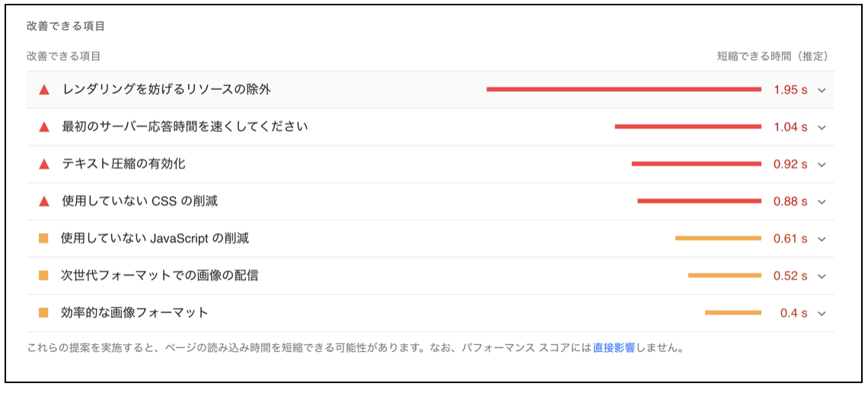The image size is (868, 393).
Task: Click the 使用していない JavaScript の削減 title text
Action: [155, 239]
